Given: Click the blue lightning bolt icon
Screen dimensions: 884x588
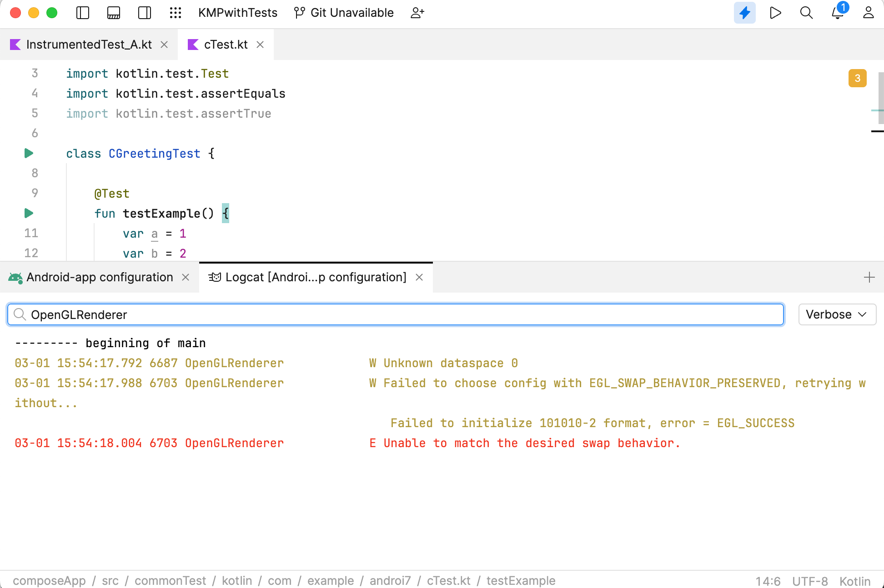Looking at the screenshot, I should 744,13.
